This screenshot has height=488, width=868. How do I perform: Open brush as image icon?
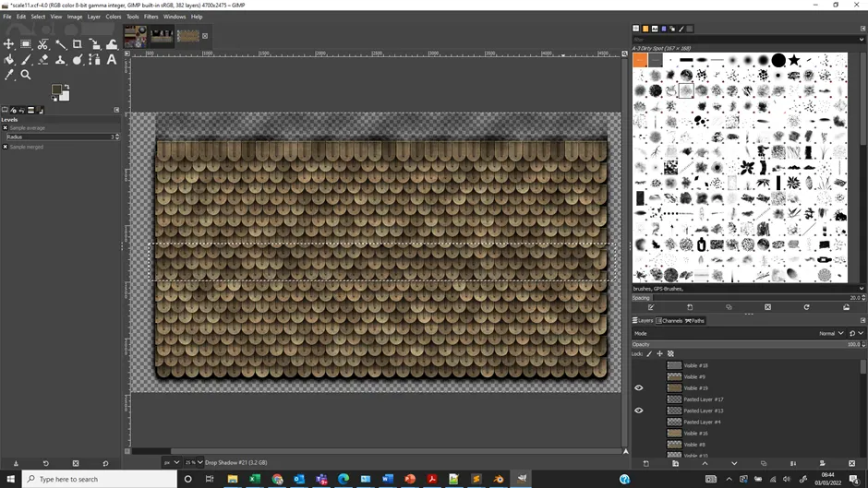[846, 307]
